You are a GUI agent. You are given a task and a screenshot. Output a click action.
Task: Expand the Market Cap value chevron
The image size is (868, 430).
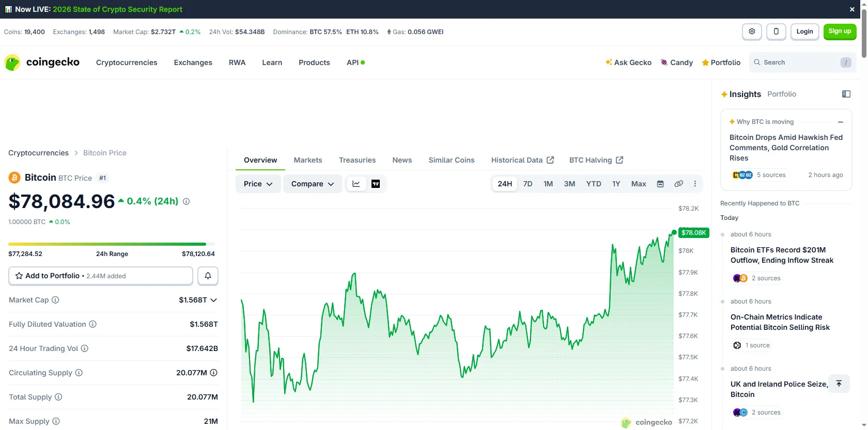point(214,300)
